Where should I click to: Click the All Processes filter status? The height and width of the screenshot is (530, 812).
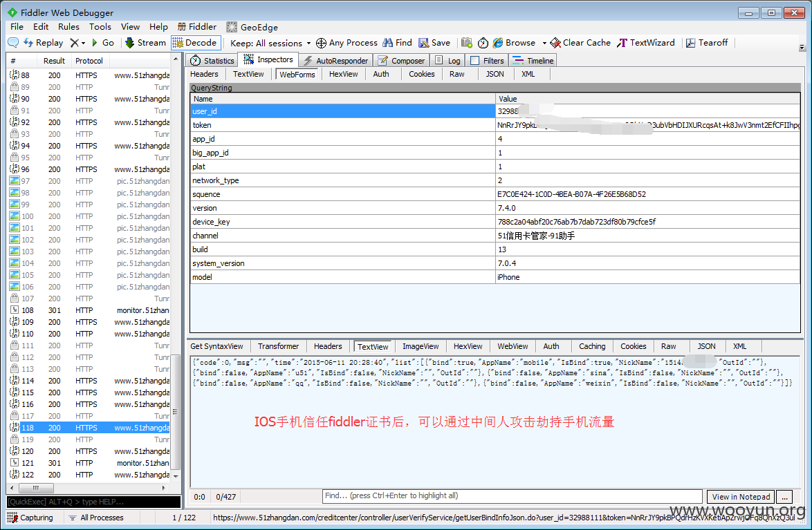click(96, 518)
